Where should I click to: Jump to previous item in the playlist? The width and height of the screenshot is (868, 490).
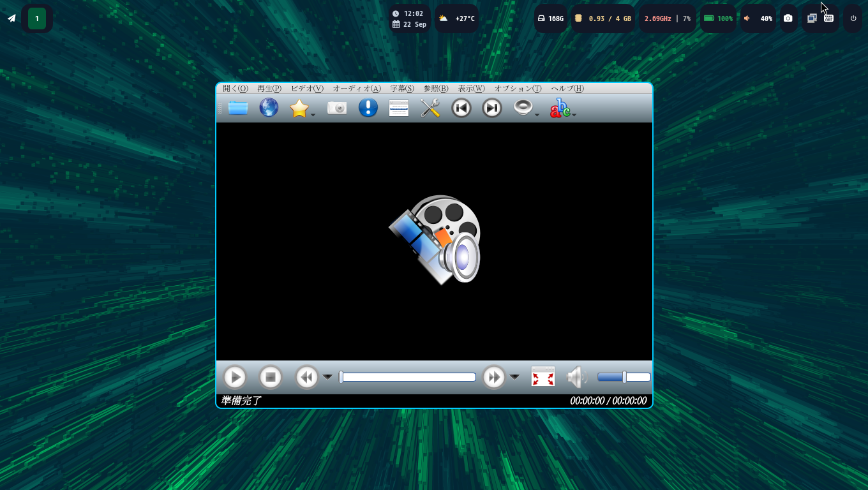point(461,108)
